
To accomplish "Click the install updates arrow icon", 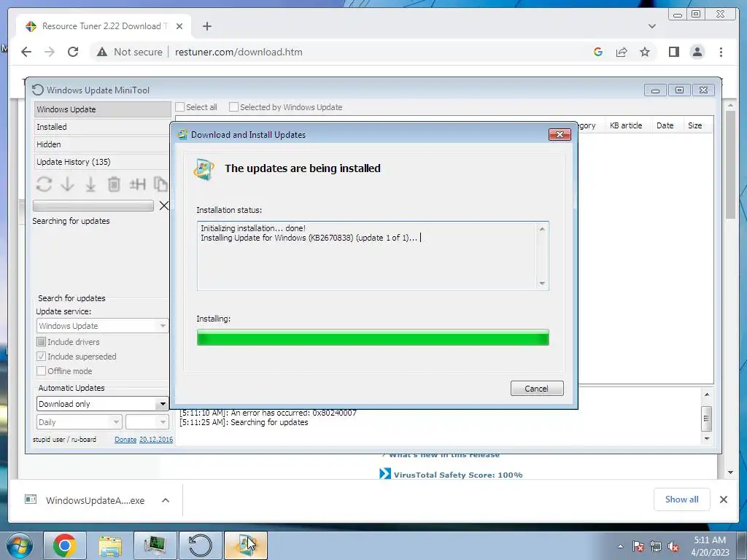I will click(x=90, y=184).
